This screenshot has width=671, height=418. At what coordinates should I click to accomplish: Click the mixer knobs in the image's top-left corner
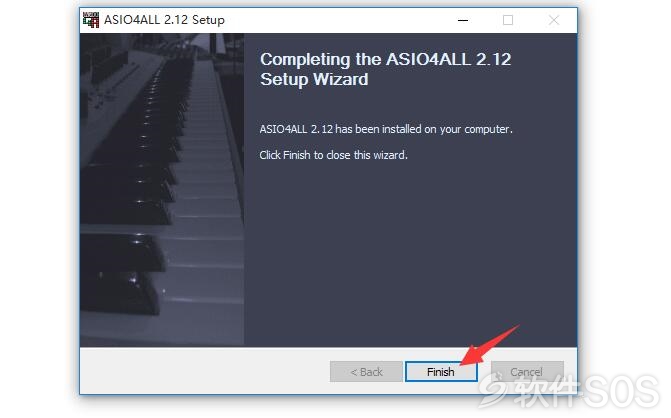point(103,77)
